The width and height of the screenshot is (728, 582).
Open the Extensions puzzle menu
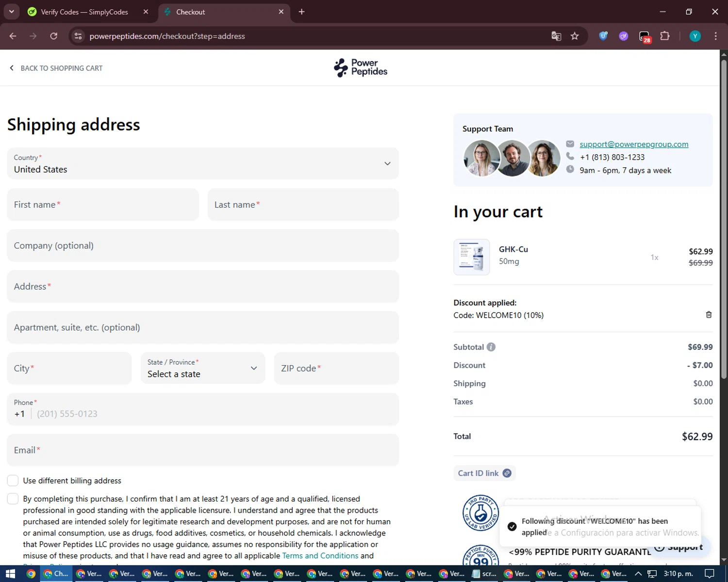click(665, 36)
